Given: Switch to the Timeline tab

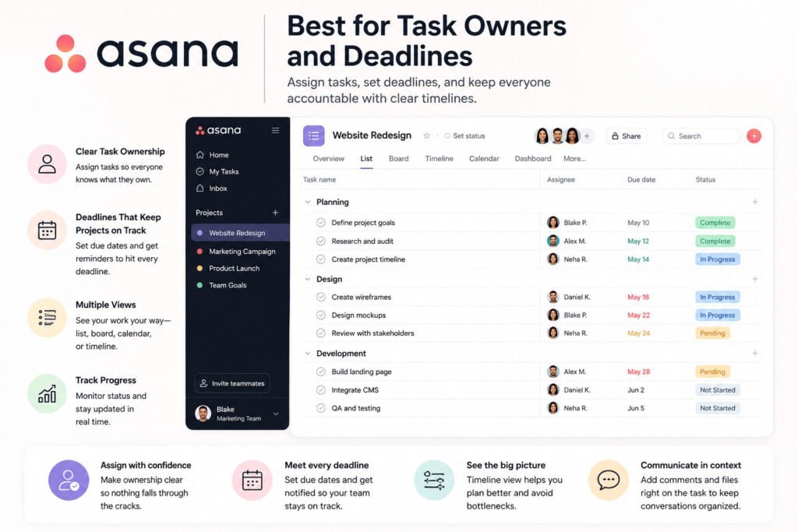Looking at the screenshot, I should click(x=440, y=159).
